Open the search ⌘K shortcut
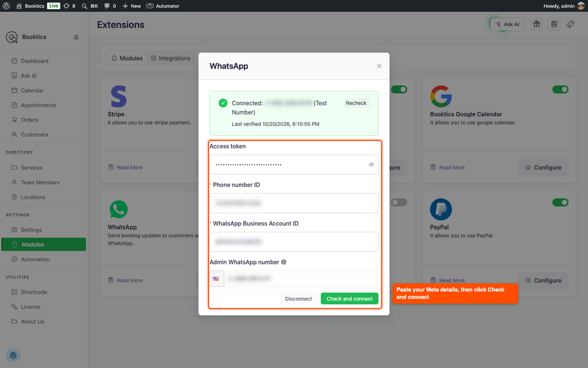The image size is (588, 368). click(90, 6)
